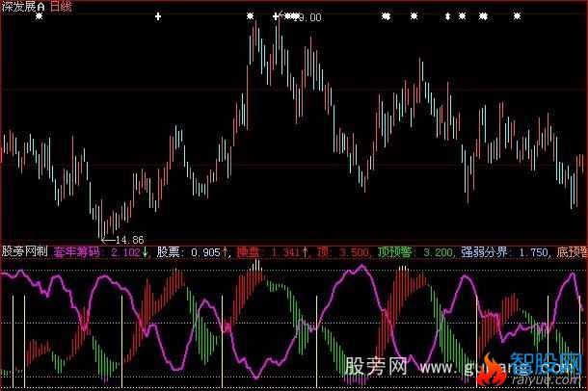Click the 19.00 highest price label

(x=308, y=17)
